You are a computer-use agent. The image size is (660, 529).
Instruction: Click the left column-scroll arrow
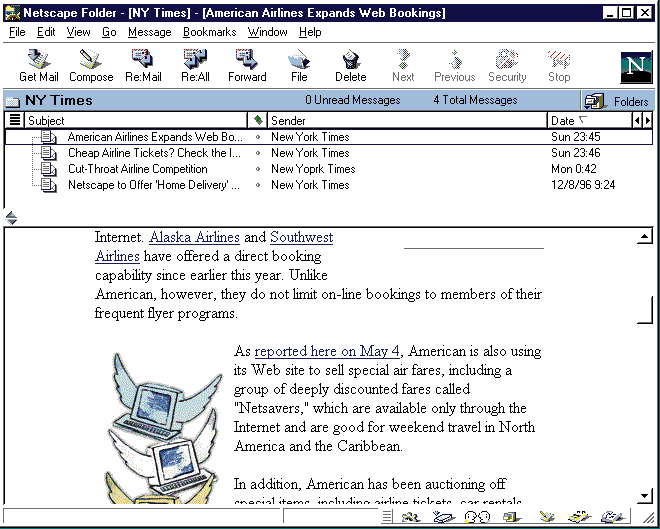(x=637, y=121)
